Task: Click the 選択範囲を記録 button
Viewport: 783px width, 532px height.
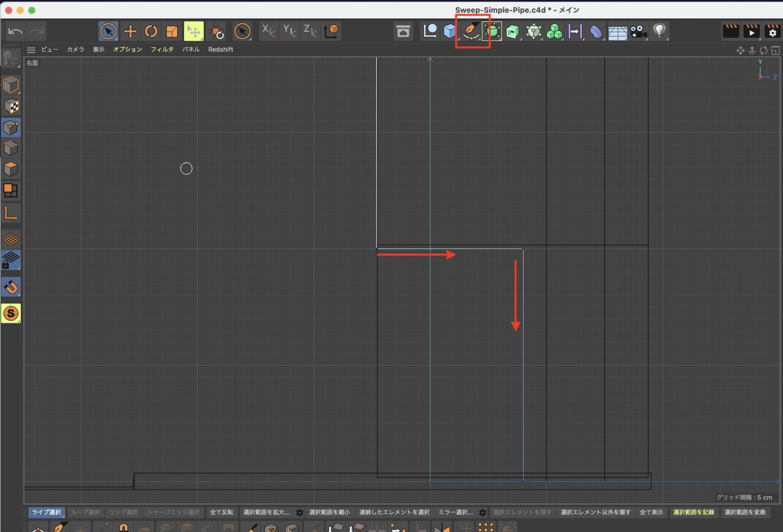Action: 694,513
